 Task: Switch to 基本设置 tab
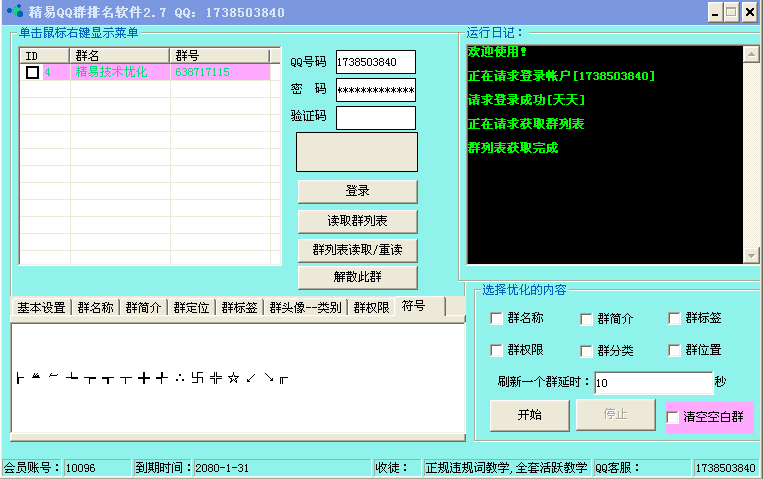coord(41,308)
